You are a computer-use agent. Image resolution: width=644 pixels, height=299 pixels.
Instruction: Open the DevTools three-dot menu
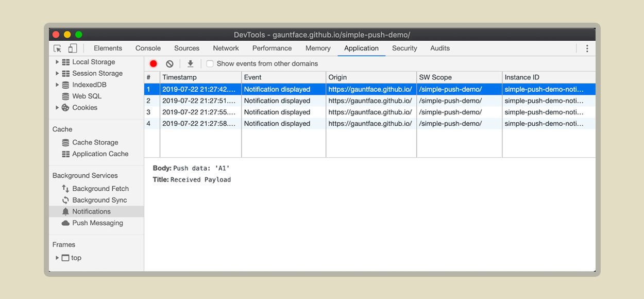(x=587, y=48)
